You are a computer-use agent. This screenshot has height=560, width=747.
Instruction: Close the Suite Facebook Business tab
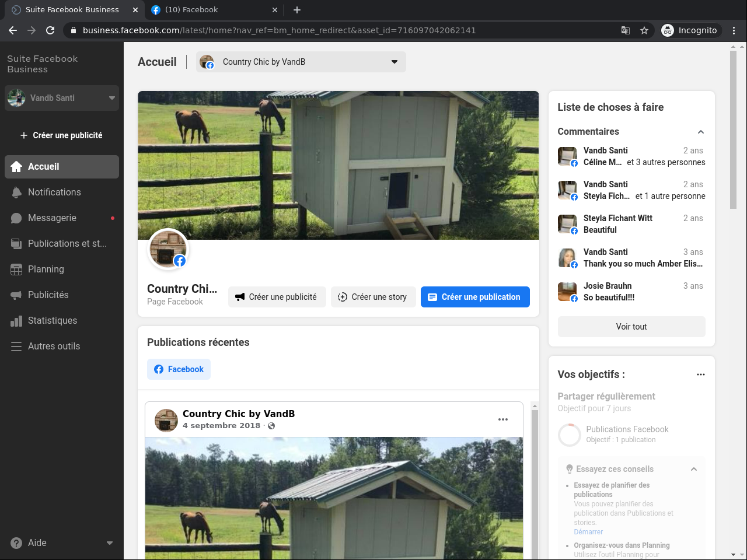click(135, 10)
